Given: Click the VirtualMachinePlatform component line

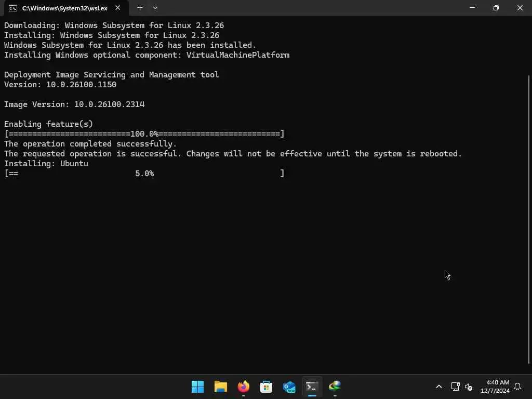Looking at the screenshot, I should (147, 55).
